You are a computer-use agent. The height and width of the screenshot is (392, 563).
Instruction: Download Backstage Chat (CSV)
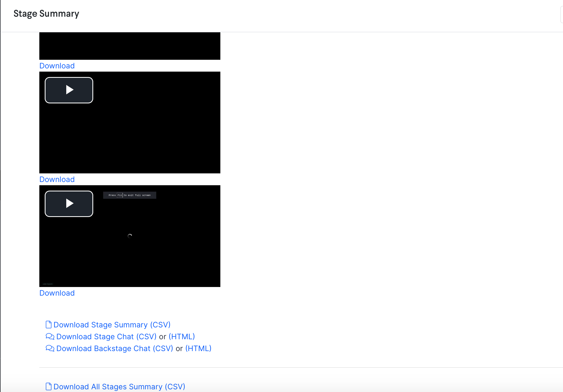point(115,348)
